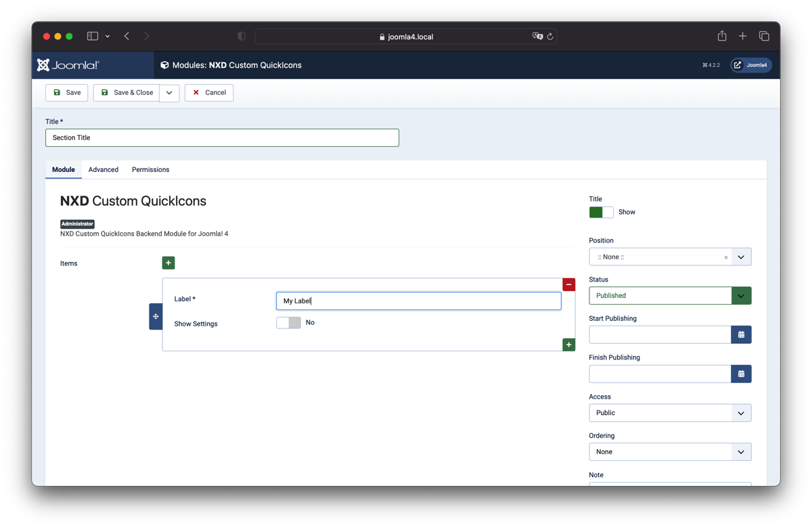The image size is (812, 528).
Task: Switch to the Advanced tab
Action: pos(104,170)
